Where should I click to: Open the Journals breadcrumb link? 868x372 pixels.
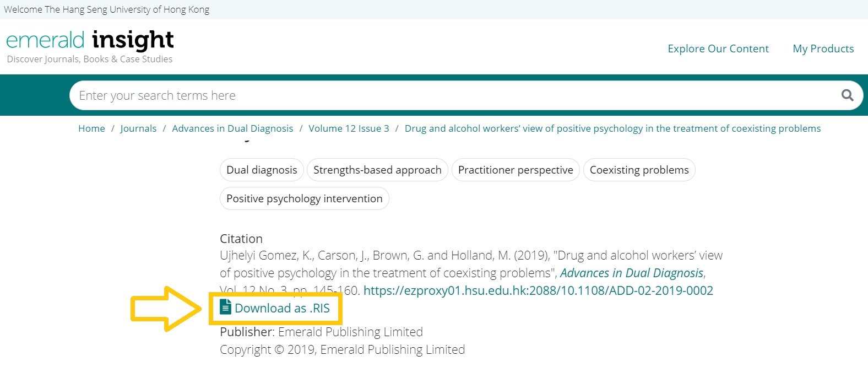point(138,128)
